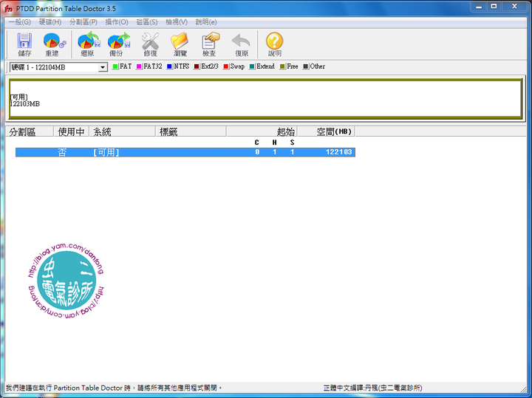Expand the 硬碟 1 - 122104MB disk dropdown
The height and width of the screenshot is (398, 532).
click(103, 67)
